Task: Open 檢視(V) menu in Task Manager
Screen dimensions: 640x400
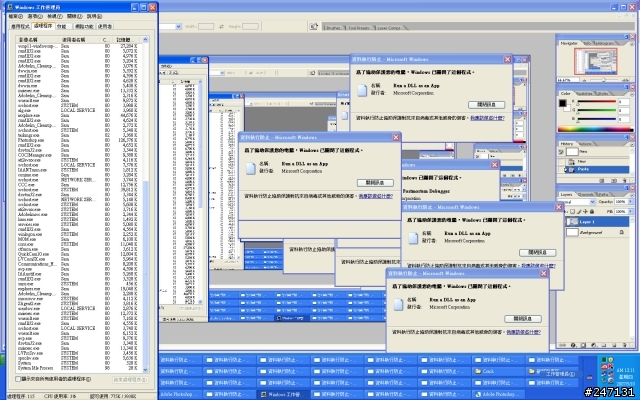Action: pyautogui.click(x=54, y=16)
